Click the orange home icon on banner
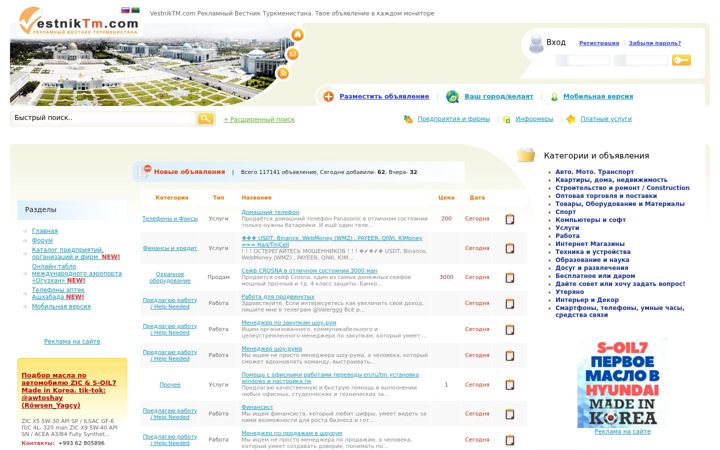Image resolution: width=720 pixels, height=450 pixels. click(x=298, y=35)
